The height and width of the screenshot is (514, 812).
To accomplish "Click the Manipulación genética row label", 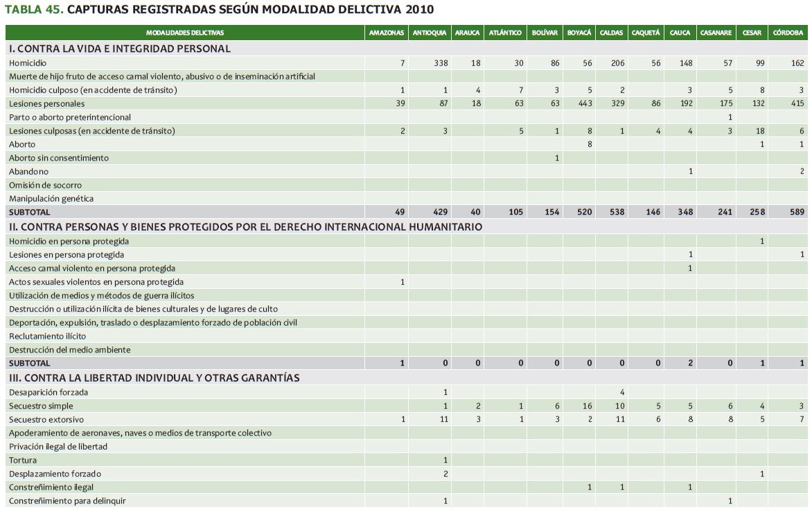I will [51, 199].
